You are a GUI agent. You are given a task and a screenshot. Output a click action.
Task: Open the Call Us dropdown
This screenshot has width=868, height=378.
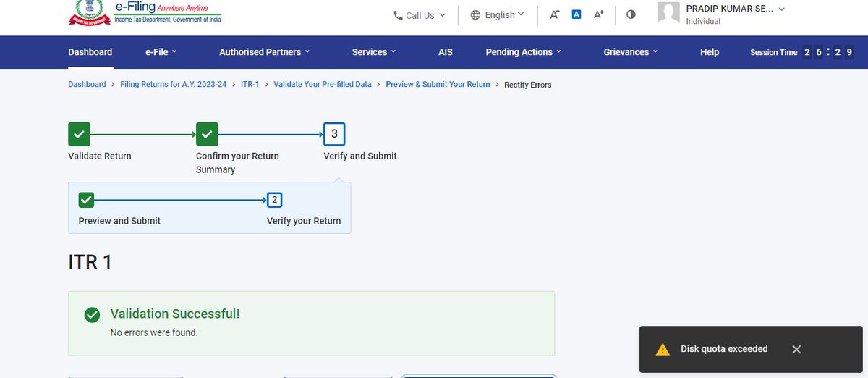(x=420, y=15)
